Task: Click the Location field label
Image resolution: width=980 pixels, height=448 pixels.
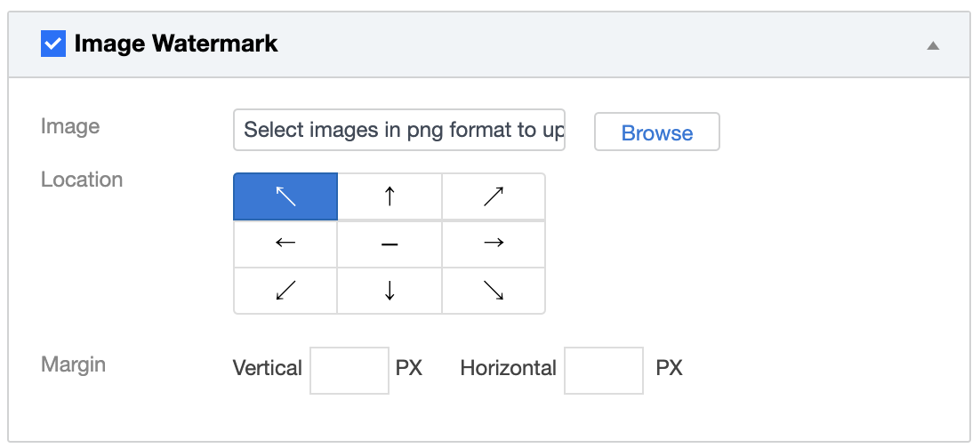Action: click(82, 180)
